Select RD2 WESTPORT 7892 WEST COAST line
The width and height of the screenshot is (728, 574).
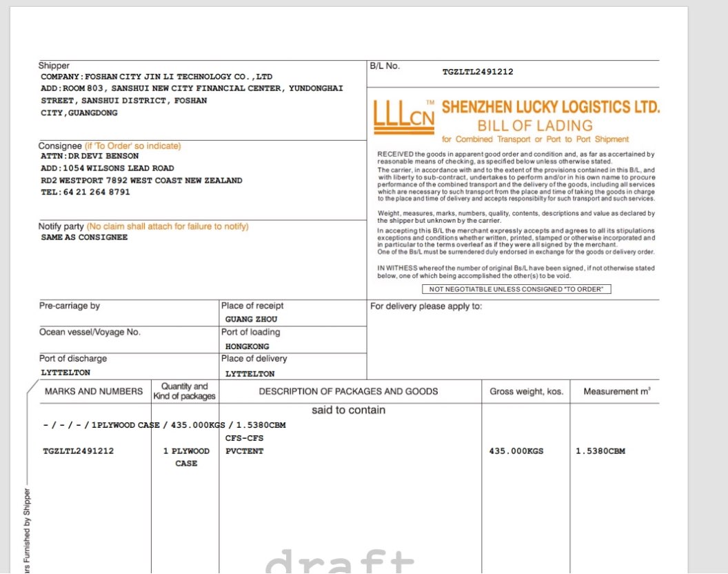141,180
